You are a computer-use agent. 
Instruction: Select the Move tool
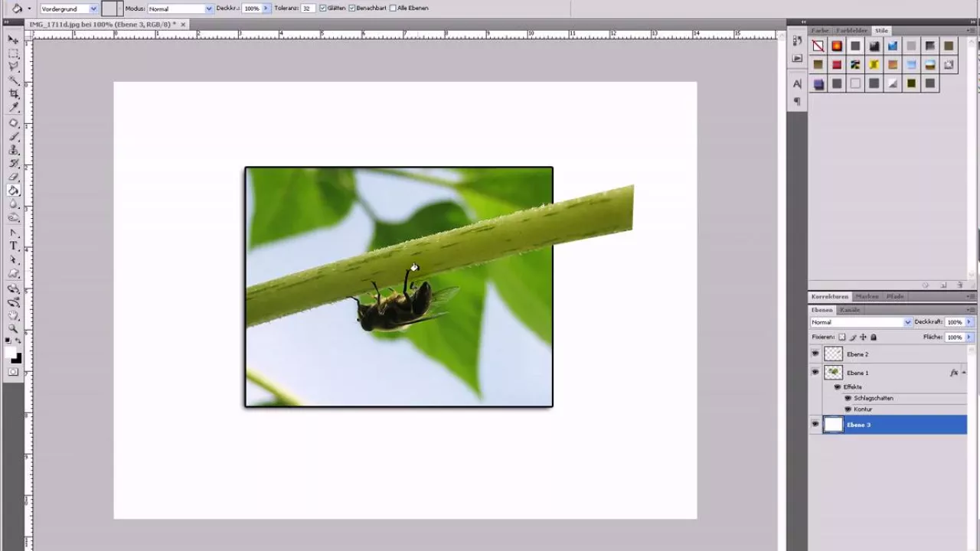coord(12,38)
